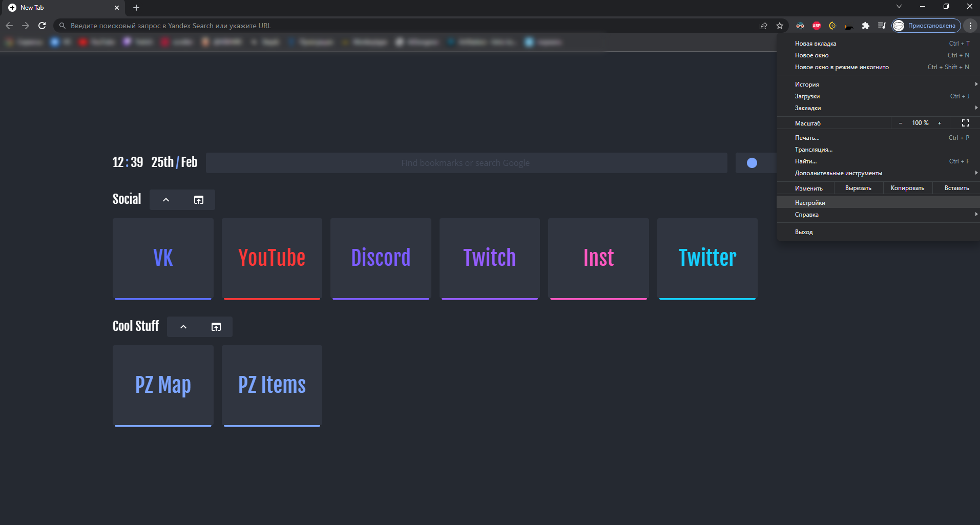
Task: Click the browser forward arrow
Action: (x=26, y=26)
